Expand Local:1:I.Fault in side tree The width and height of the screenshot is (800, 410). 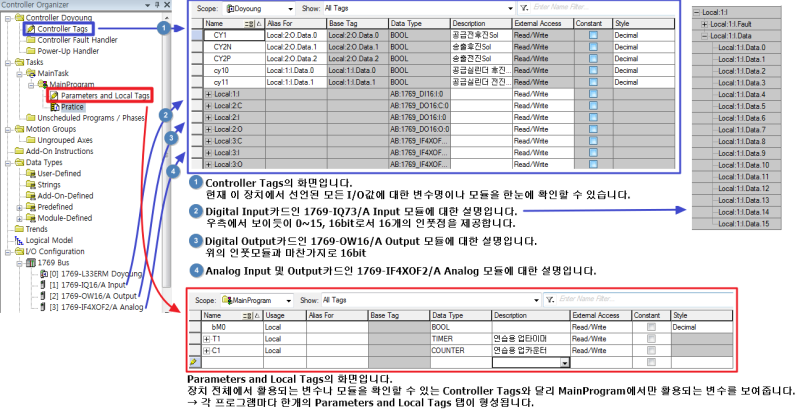(x=705, y=24)
